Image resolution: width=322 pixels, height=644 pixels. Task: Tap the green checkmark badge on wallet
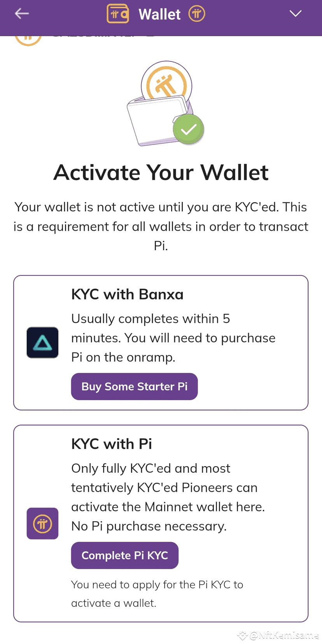[189, 129]
